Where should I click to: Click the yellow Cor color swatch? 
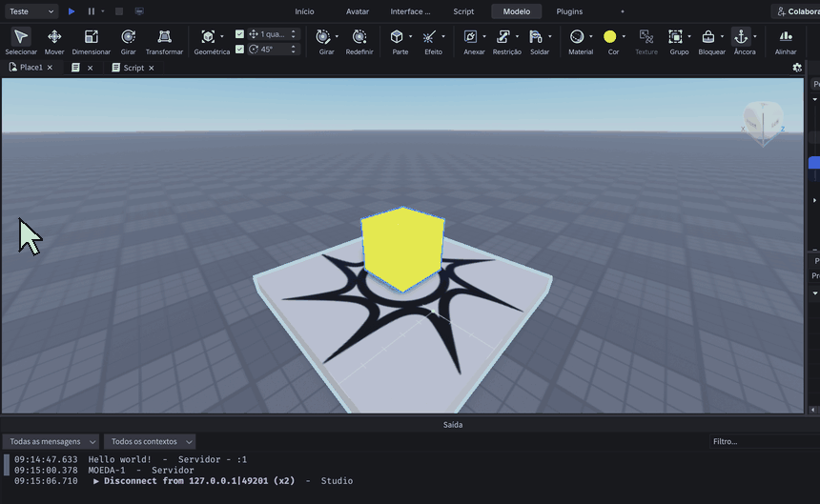(x=610, y=36)
